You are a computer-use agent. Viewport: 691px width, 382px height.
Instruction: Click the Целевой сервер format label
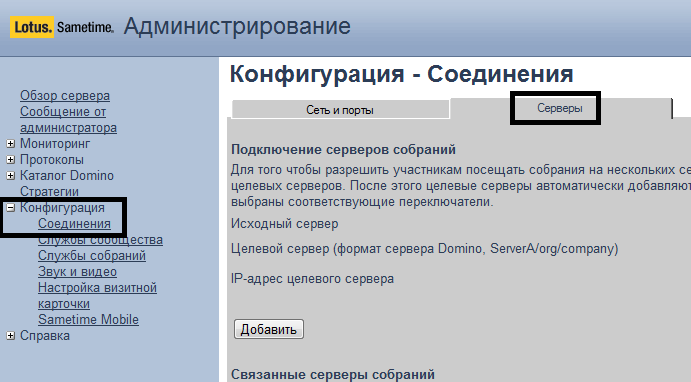pos(424,249)
